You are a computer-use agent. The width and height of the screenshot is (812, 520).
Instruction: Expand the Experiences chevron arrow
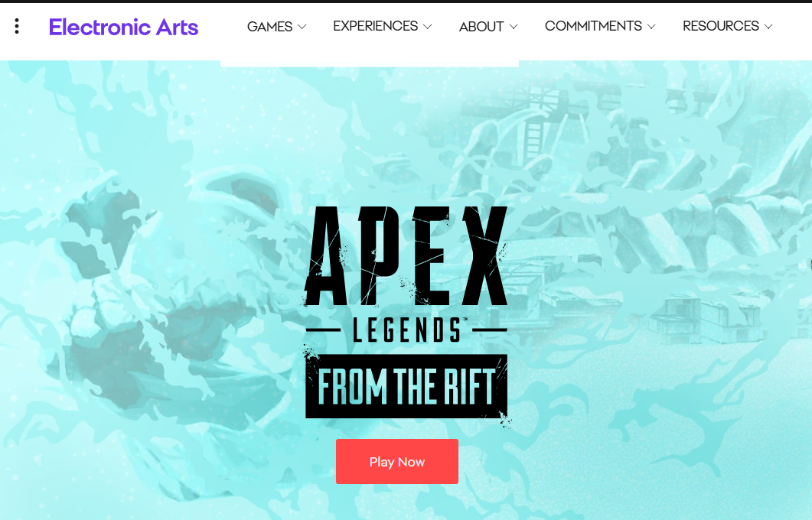click(x=427, y=27)
